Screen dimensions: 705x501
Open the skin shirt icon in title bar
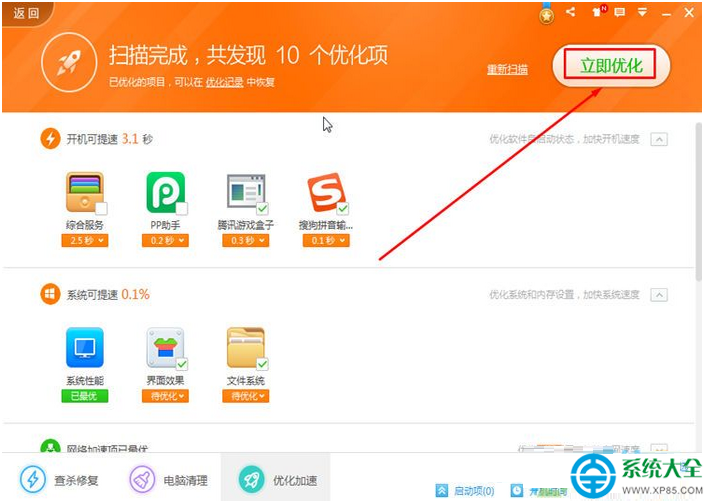pyautogui.click(x=598, y=12)
